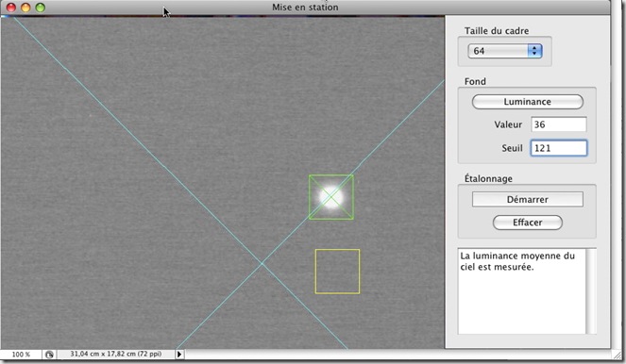Click the Mise en station title bar

pyautogui.click(x=305, y=8)
